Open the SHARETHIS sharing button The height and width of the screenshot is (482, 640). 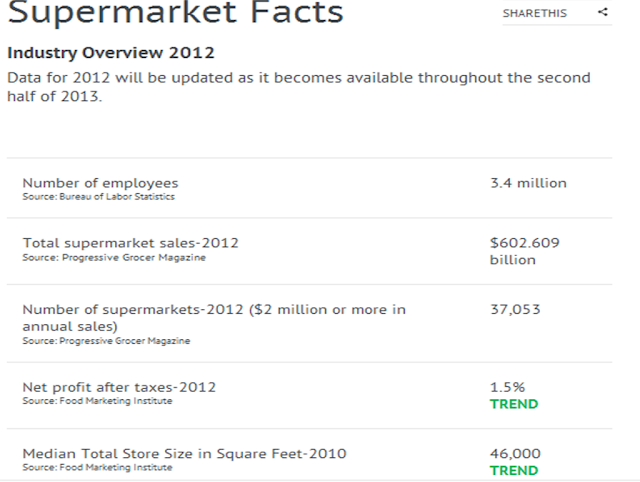534,13
